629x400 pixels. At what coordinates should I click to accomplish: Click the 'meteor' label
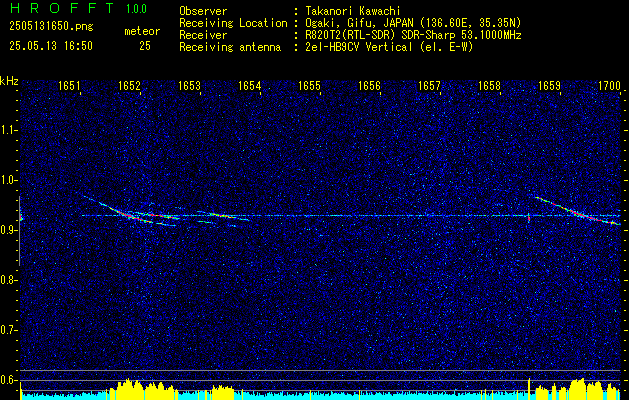coord(142,31)
